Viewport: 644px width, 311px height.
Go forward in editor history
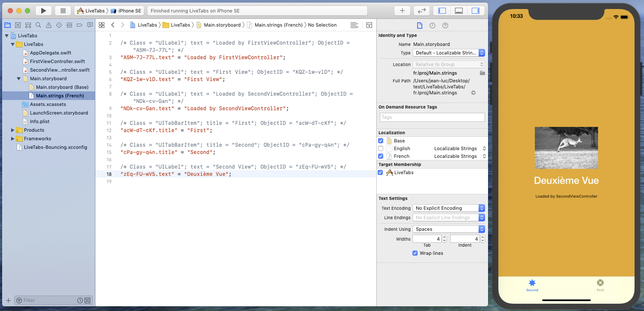[x=122, y=25]
